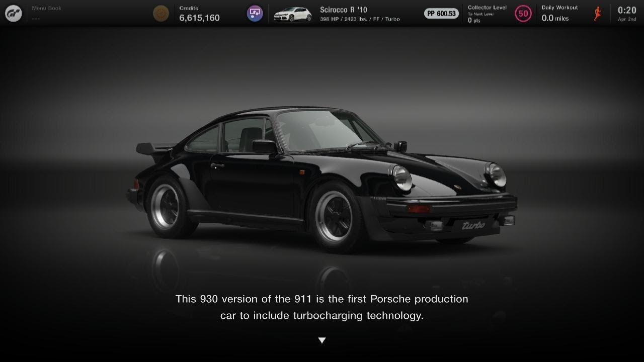Click the car specs line 396 HP / 2423 lbs.
644x362 pixels.
tap(360, 19)
